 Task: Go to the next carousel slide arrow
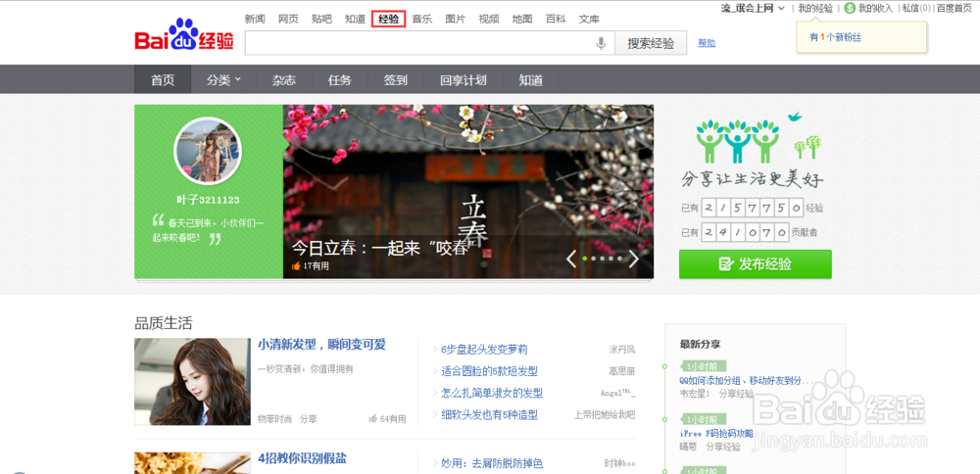click(634, 259)
